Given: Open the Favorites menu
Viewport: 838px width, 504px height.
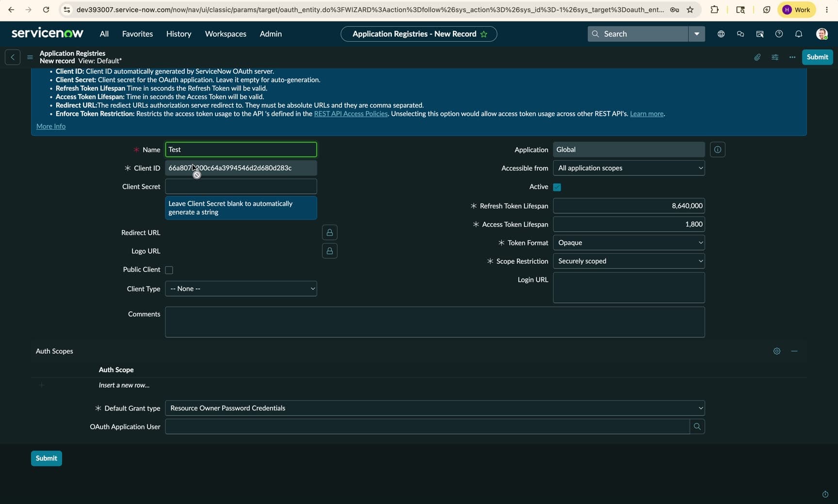Looking at the screenshot, I should [137, 34].
